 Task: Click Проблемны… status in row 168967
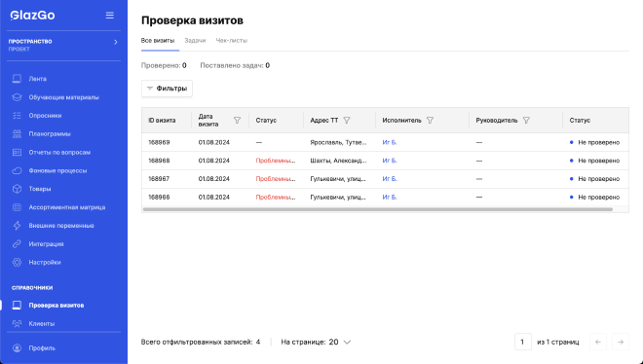point(276,179)
